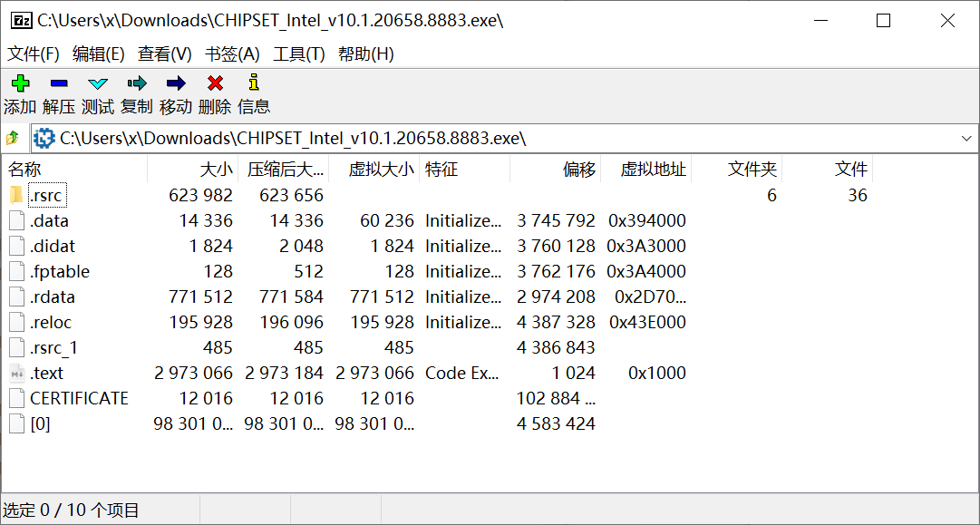The image size is (980, 525).
Task: Click the 0x43E000 virtual address value
Action: (647, 323)
